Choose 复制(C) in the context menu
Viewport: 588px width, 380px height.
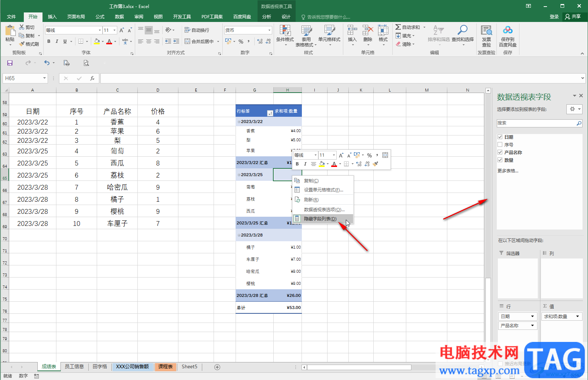[x=323, y=180]
